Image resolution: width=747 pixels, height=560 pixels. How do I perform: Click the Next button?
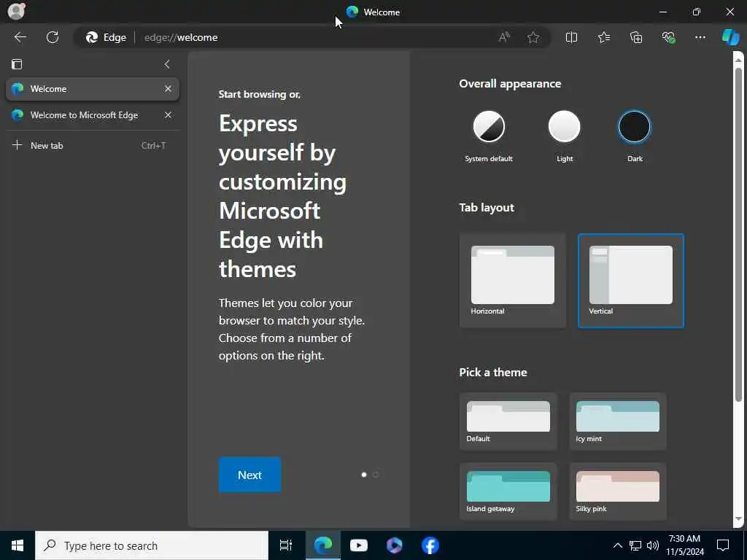[249, 475]
